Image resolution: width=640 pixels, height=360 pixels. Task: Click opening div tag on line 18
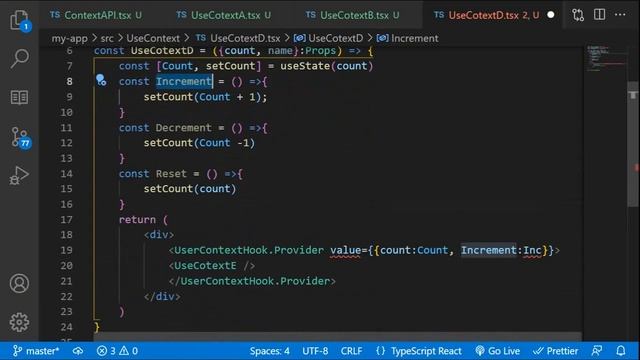point(159,235)
